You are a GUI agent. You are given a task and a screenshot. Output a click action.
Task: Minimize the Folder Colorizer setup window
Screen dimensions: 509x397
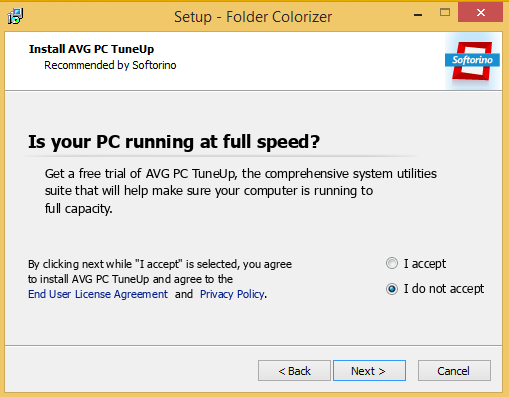pyautogui.click(x=418, y=15)
